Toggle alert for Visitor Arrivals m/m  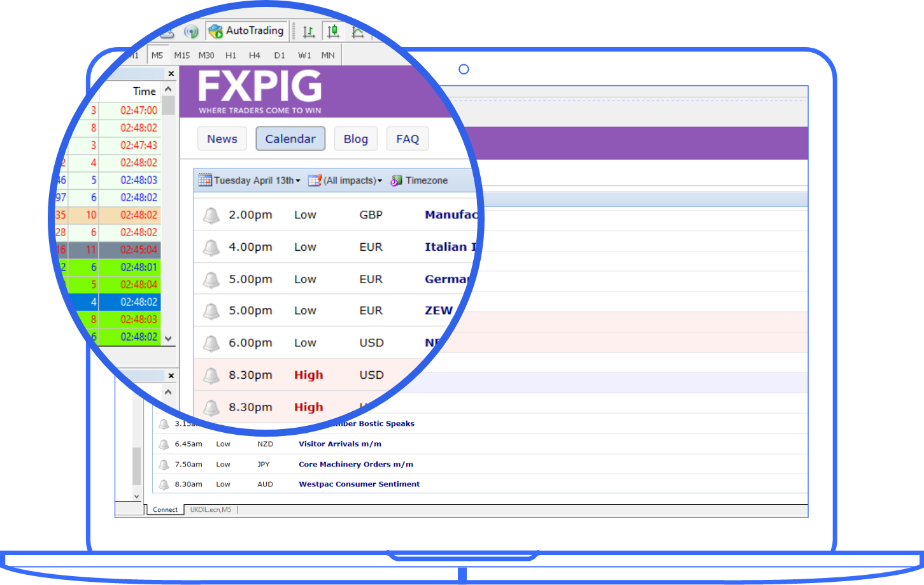pos(164,444)
